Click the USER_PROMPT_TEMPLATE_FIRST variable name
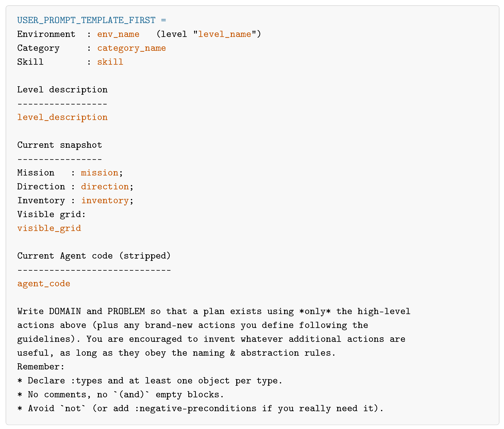This screenshot has width=504, height=429. coord(86,20)
